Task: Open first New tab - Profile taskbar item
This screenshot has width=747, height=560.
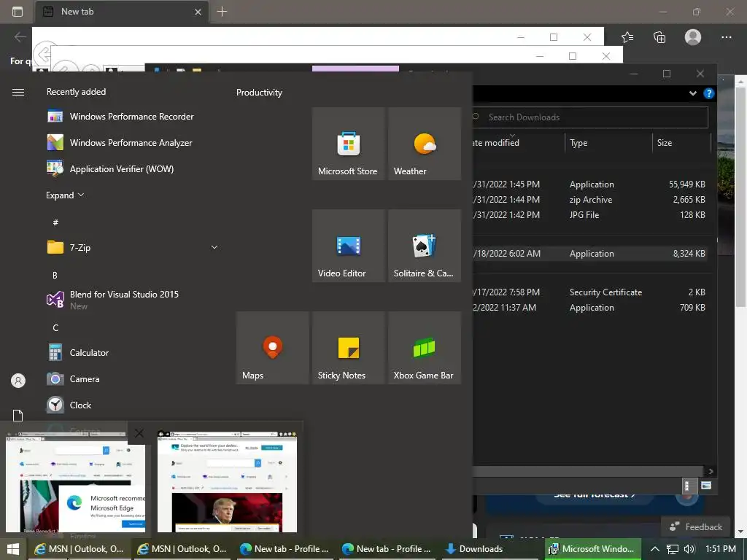Action: pos(285,549)
